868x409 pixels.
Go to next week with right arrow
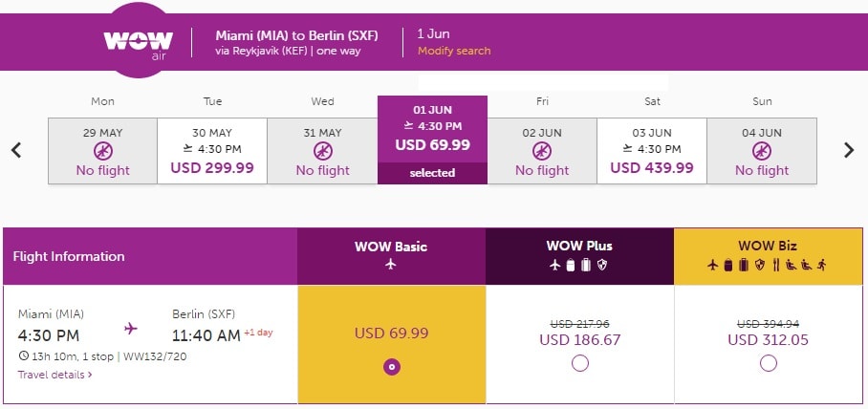(849, 150)
